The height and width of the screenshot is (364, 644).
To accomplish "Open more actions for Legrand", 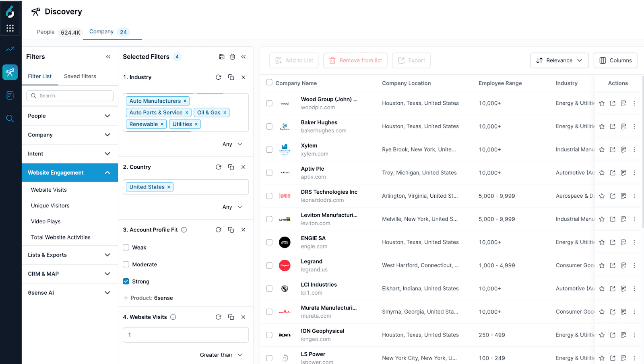I will tap(634, 265).
